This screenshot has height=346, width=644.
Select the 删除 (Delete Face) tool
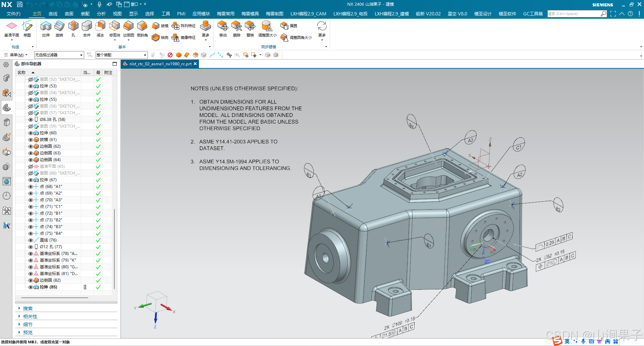point(237,28)
